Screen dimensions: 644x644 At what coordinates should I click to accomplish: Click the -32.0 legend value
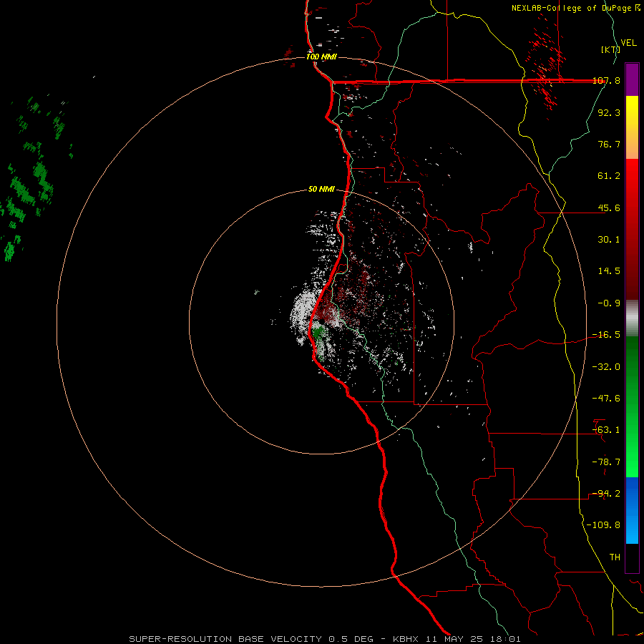click(x=606, y=367)
